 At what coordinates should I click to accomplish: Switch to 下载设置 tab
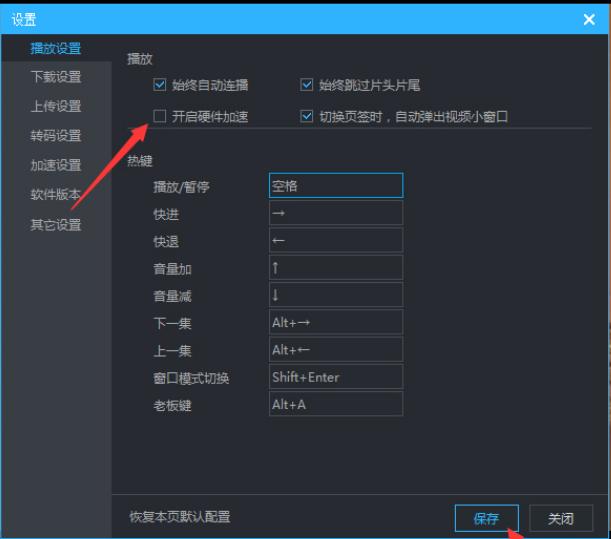(x=55, y=77)
